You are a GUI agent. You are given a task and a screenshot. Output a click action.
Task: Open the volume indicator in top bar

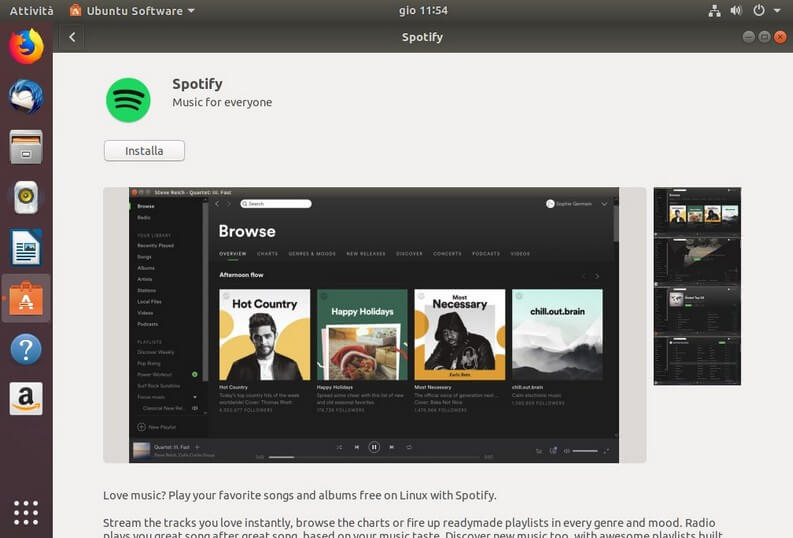coord(736,11)
